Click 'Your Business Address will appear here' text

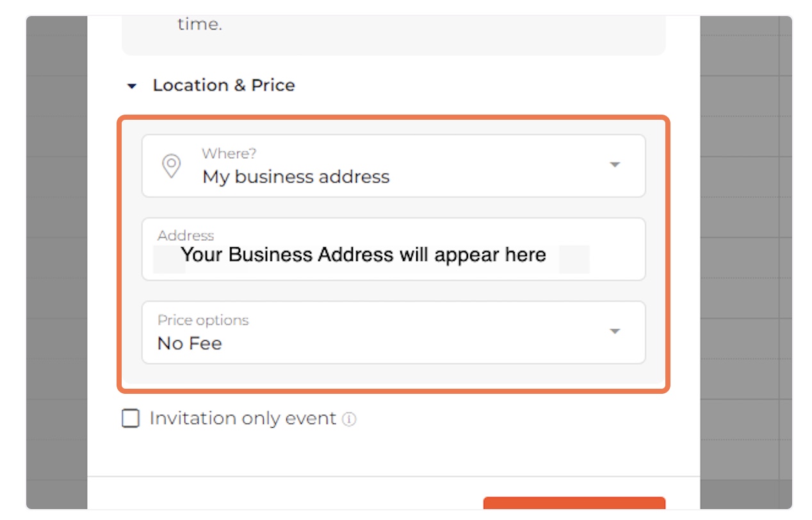click(363, 255)
